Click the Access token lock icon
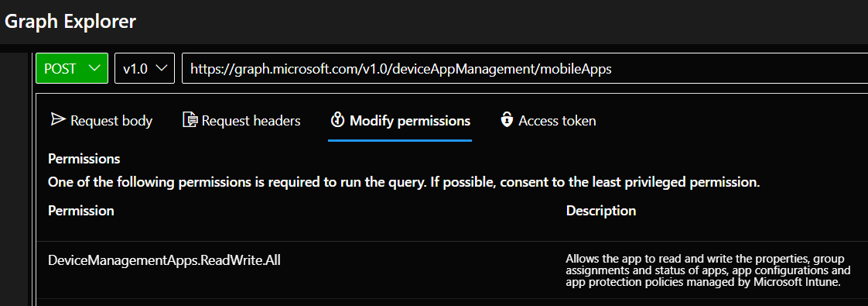The width and height of the screenshot is (868, 306). pos(507,120)
